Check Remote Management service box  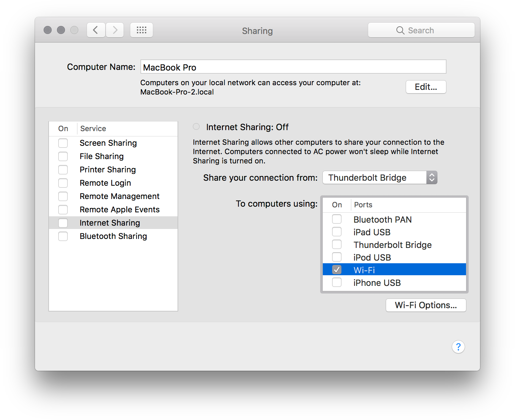coord(63,196)
